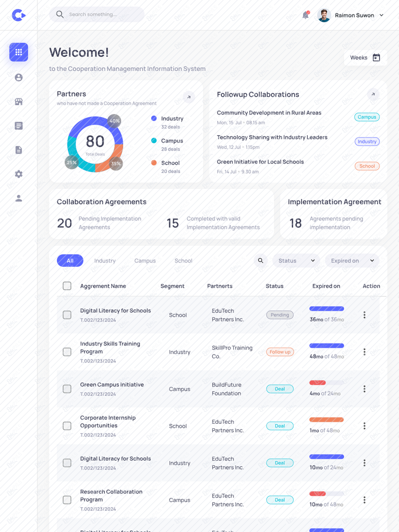Open actions menu for Research Collaboration Program row

coord(365,500)
